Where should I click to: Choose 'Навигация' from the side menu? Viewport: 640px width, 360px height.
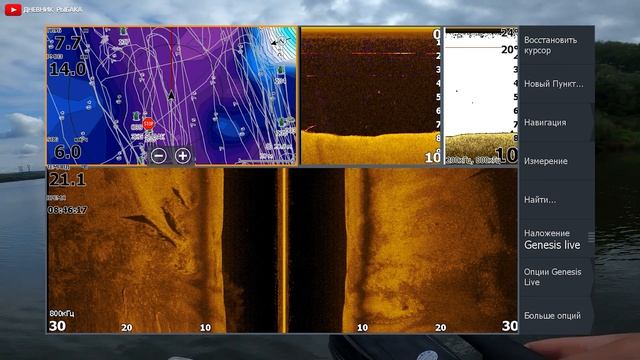(x=556, y=122)
